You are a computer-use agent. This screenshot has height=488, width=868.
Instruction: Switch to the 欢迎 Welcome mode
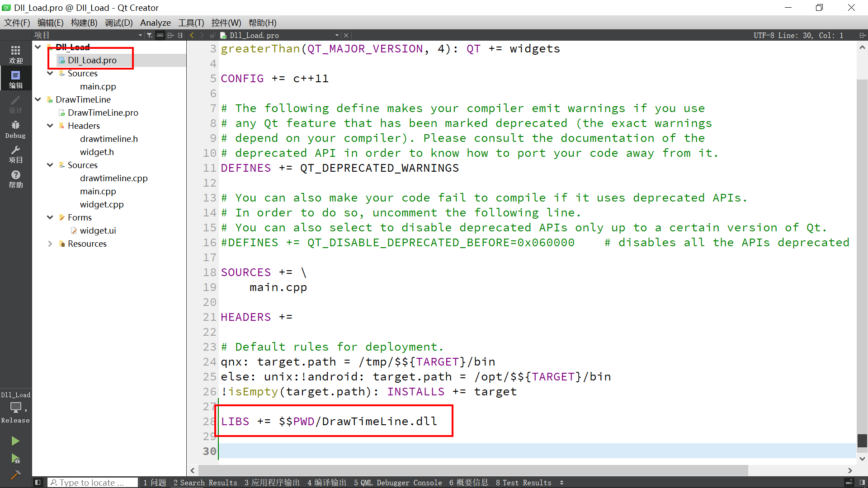coord(15,55)
